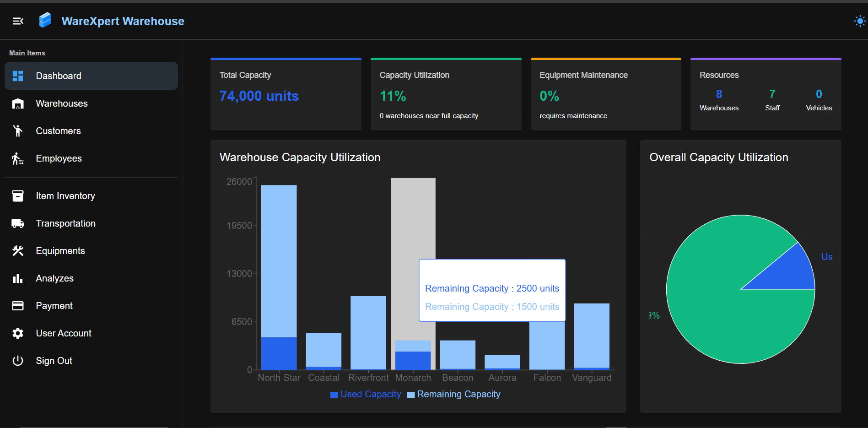Toggle the Used Capacity legend series
Viewport: 868px width, 428px height.
366,394
